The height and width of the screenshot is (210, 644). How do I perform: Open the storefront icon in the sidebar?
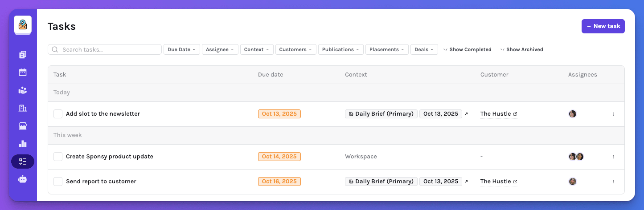(x=23, y=126)
